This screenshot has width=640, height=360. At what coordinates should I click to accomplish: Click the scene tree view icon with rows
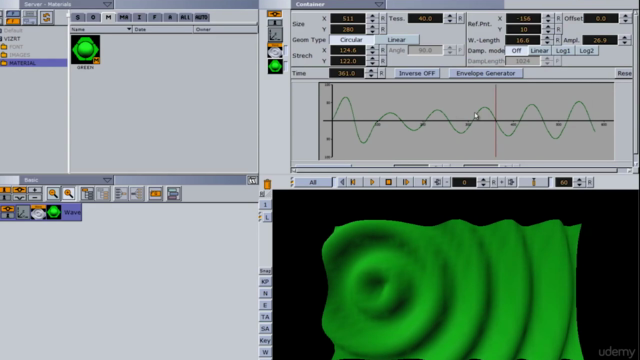(87, 193)
